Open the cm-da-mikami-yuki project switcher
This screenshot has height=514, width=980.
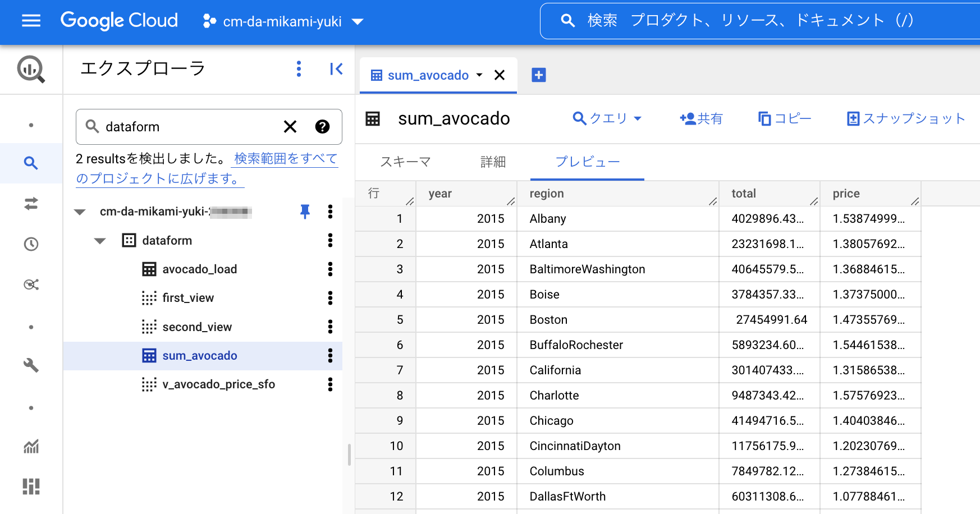coord(284,21)
